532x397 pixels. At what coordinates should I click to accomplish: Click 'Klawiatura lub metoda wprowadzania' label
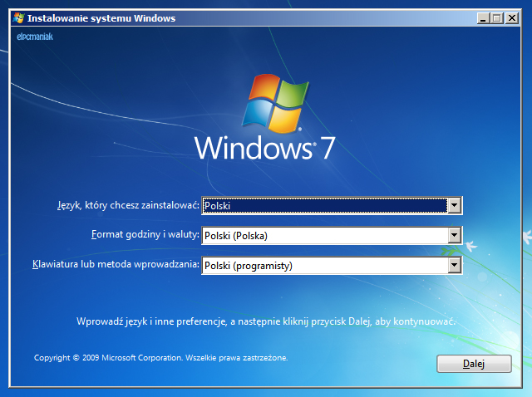(x=115, y=265)
